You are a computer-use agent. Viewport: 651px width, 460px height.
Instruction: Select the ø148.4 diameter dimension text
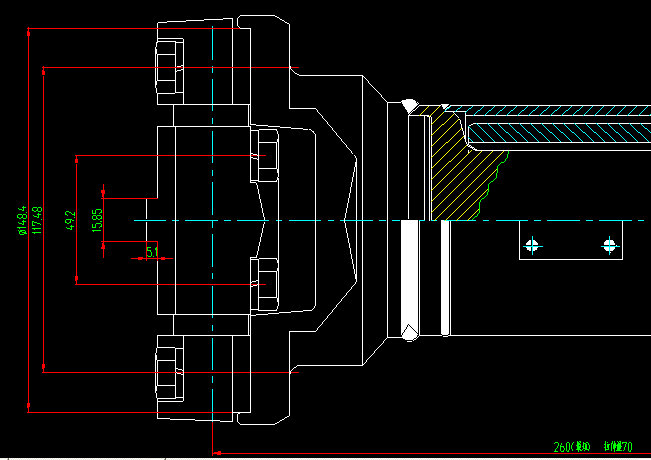(x=21, y=220)
